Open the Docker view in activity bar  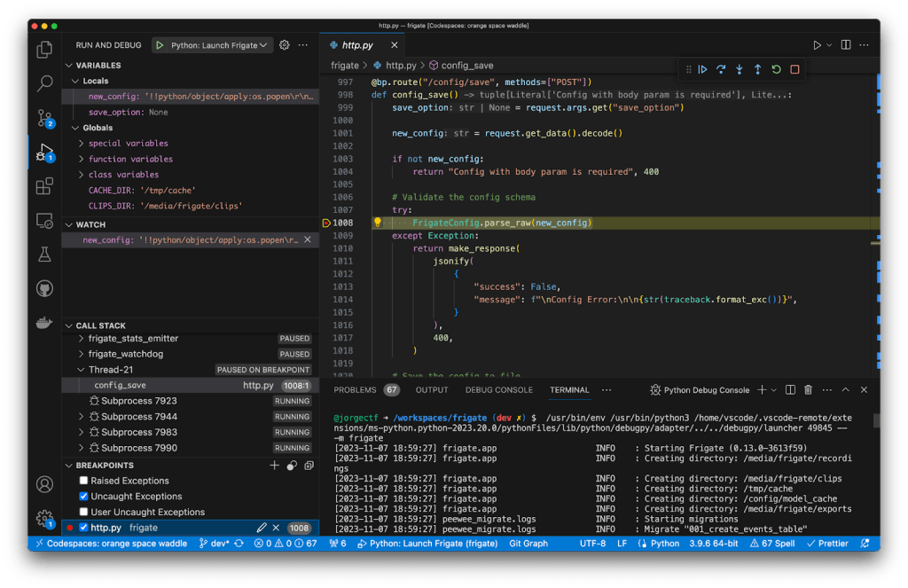pos(44,322)
